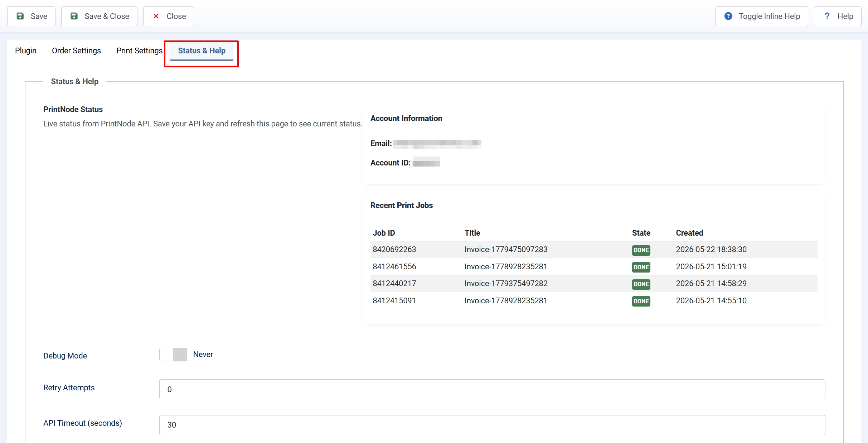Screen dimensions: 868x443
Task: Click job ID 8412415091
Action: (394, 300)
